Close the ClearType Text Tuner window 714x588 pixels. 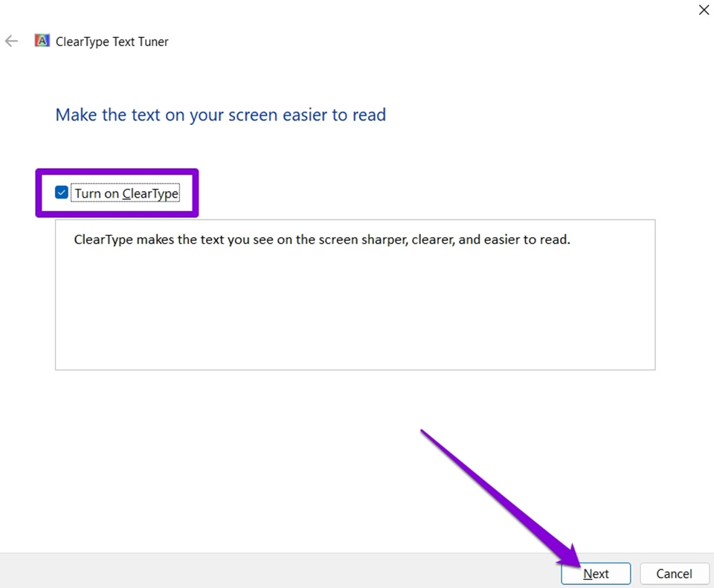[704, 10]
